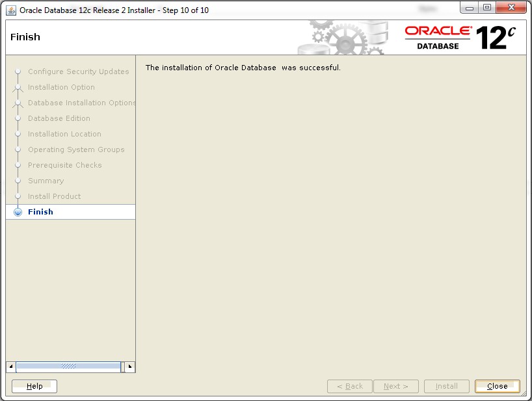The width and height of the screenshot is (532, 401).
Task: Click the Prerequisite Checks step bullet marker
Action: pos(18,165)
